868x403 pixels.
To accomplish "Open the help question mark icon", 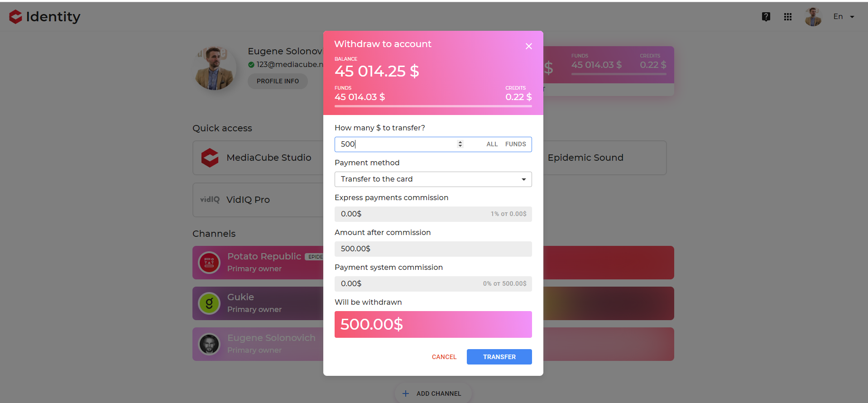I will (x=766, y=17).
